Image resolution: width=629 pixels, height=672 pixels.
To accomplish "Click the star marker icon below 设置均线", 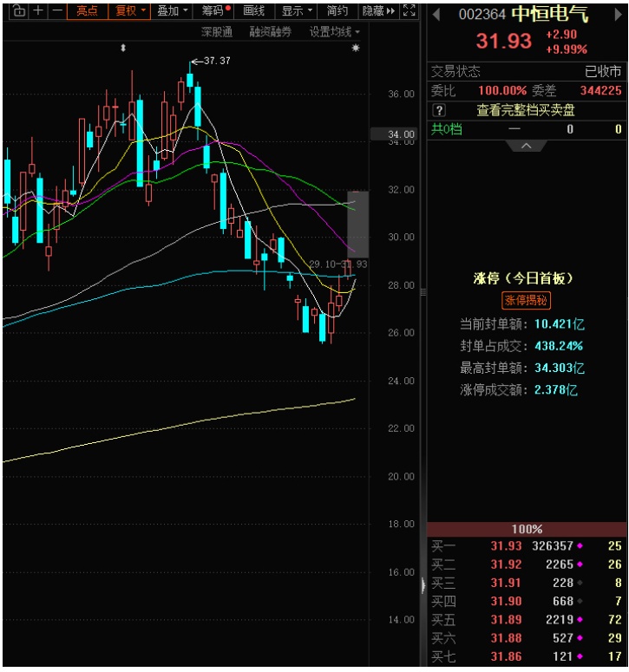I will tap(355, 49).
